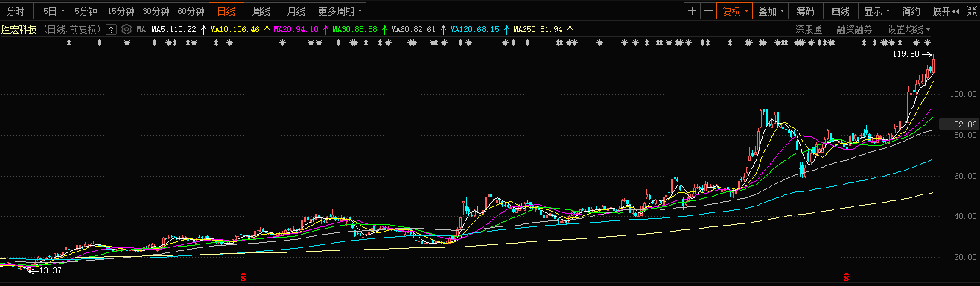980x286 pixels.
Task: Switch to the 60分钟 chart tab
Action: pos(191,11)
